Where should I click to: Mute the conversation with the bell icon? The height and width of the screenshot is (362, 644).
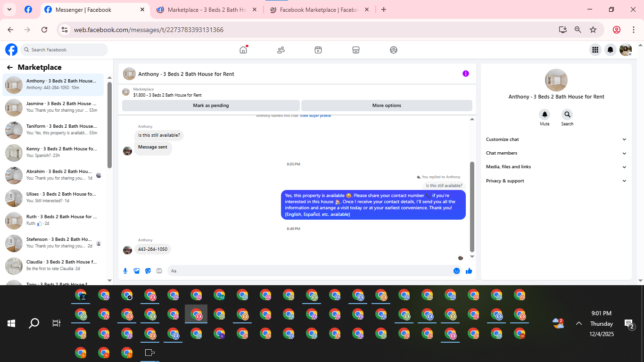tap(545, 115)
